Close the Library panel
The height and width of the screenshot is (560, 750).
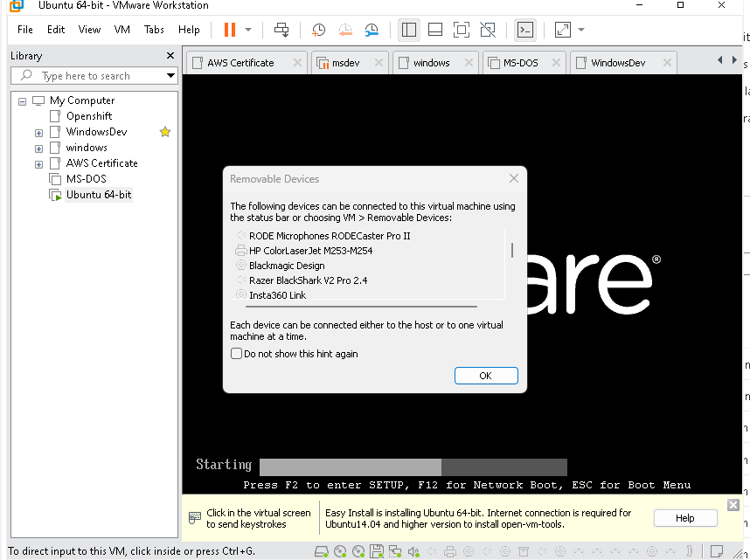coord(170,55)
